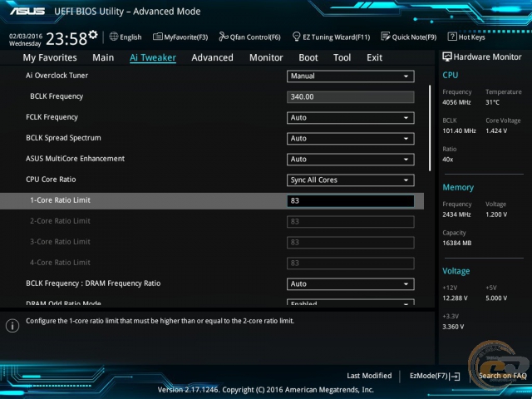Switch to the My Favorites tab
This screenshot has width=532, height=399.
(50, 57)
